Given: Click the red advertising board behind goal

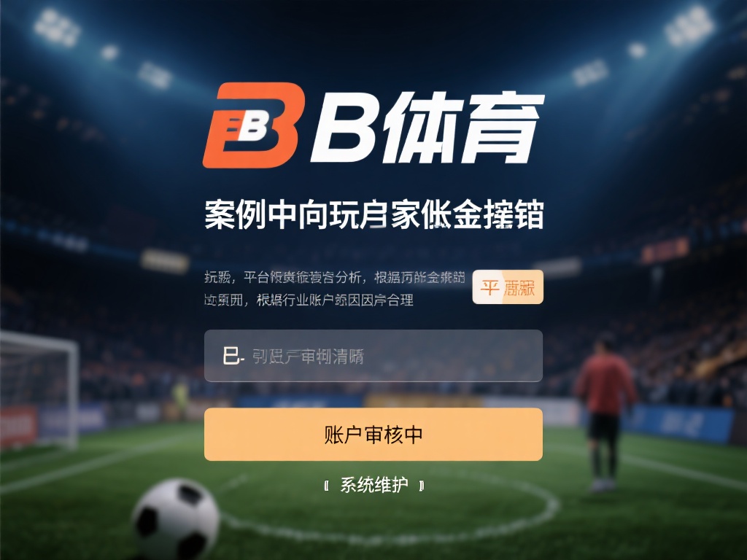Looking at the screenshot, I should click(x=19, y=426).
